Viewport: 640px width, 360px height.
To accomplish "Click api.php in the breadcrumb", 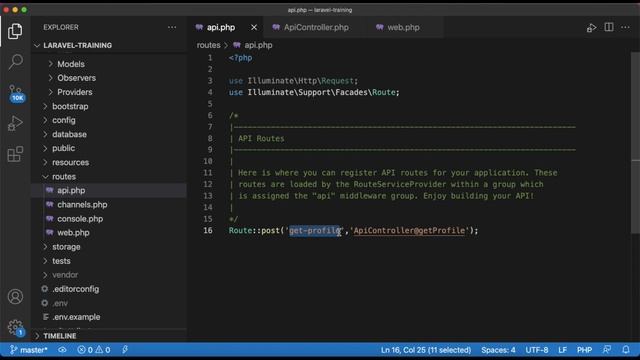I will (x=258, y=45).
